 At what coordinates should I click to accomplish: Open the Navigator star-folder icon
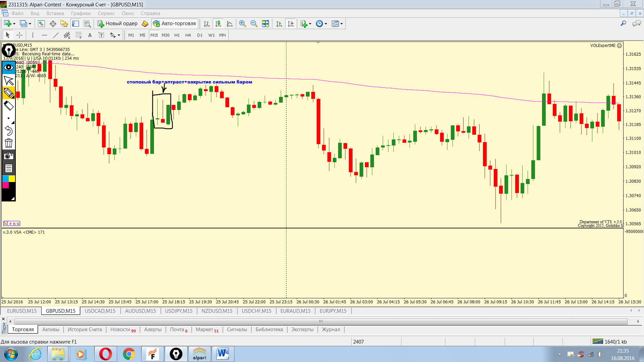64,23
